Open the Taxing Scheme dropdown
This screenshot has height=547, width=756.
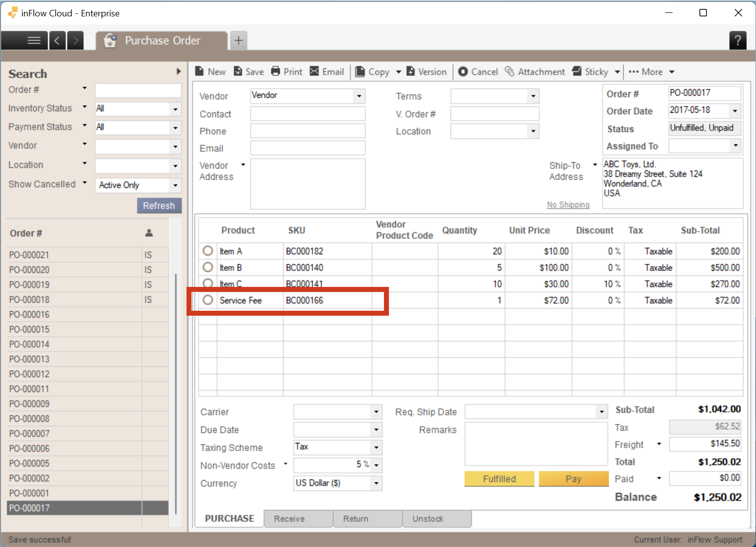[x=376, y=448]
